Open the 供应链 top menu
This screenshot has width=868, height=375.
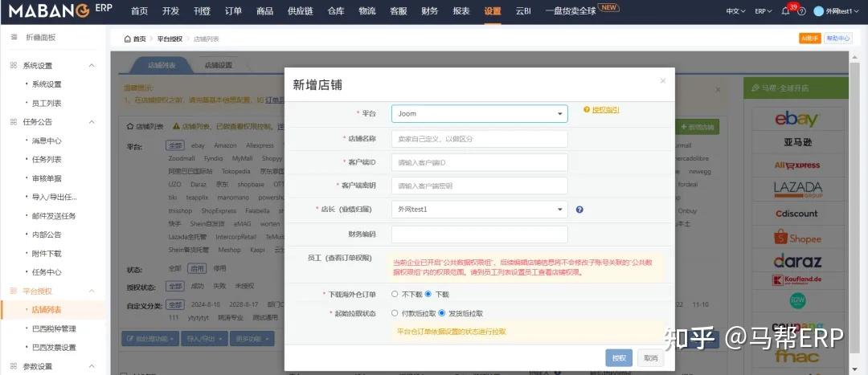(x=300, y=11)
